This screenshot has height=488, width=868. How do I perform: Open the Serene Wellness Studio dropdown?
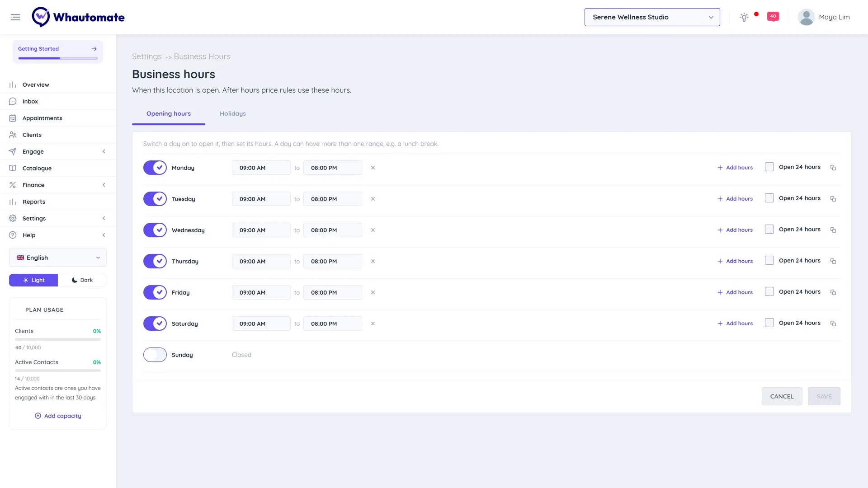tap(652, 17)
